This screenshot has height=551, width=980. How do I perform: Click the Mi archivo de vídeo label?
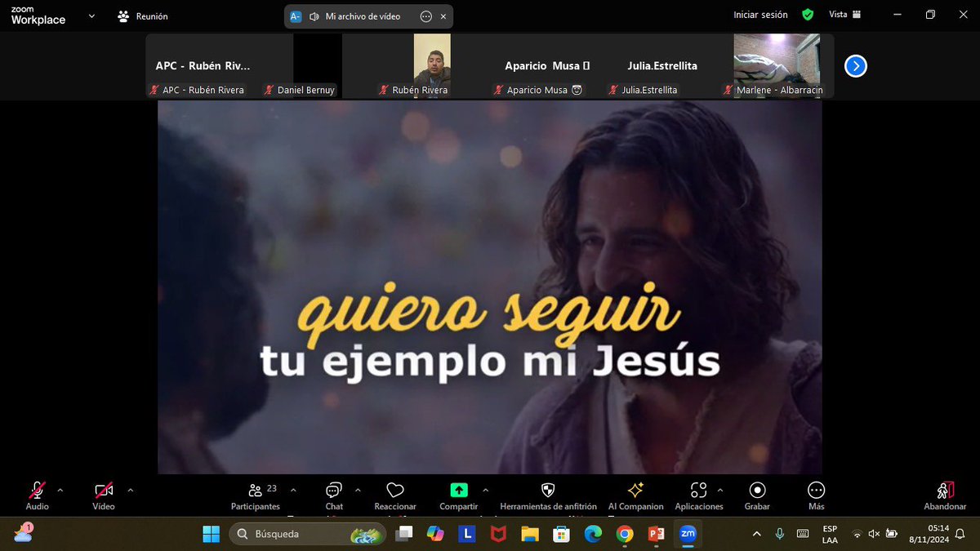coord(363,16)
